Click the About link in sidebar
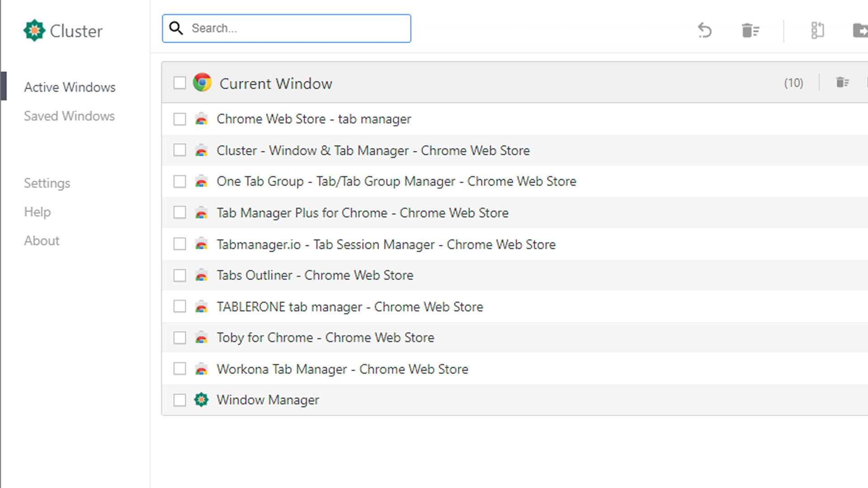Screen dimensions: 868x488 coord(41,240)
